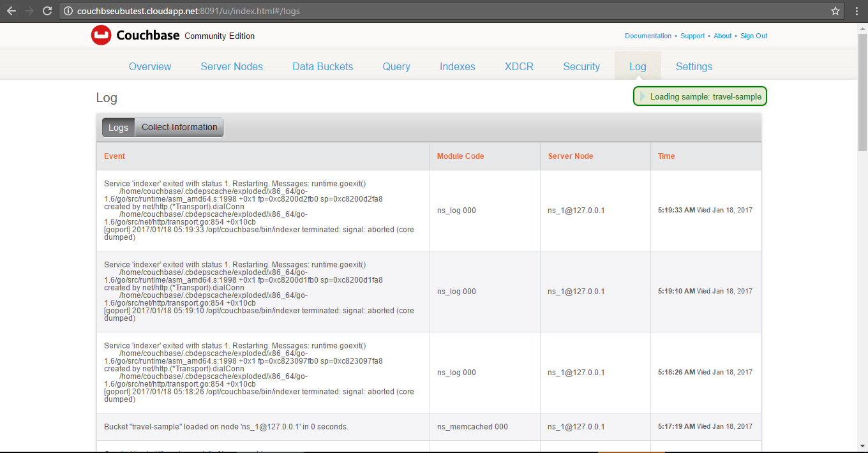Expand the Loading sample travel-sample notification triangle
This screenshot has height=453, width=868.
tap(643, 96)
